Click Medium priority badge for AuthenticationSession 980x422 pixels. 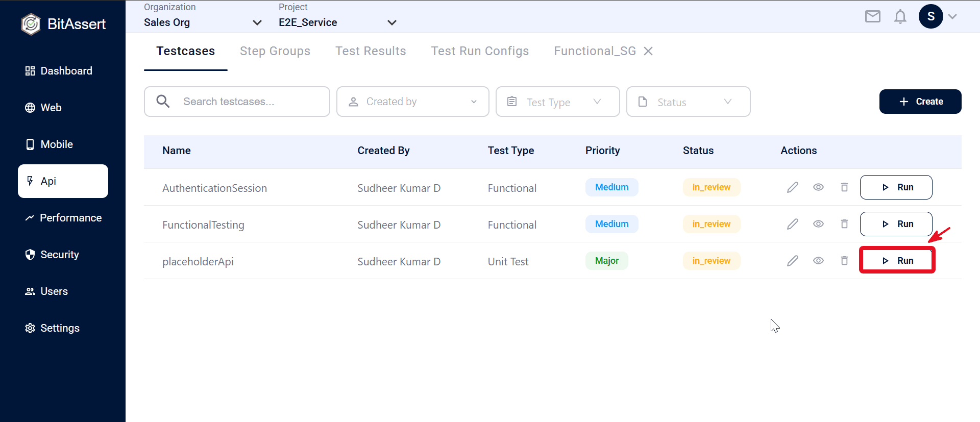tap(612, 187)
